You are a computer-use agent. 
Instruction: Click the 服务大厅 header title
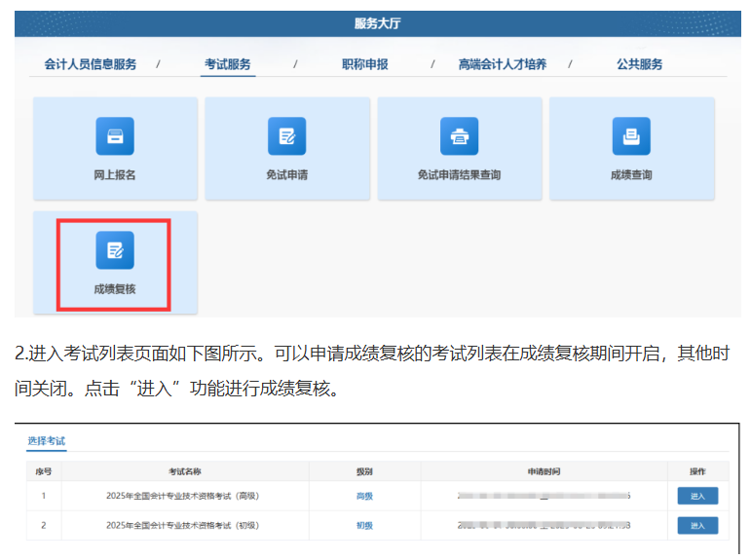click(x=377, y=23)
